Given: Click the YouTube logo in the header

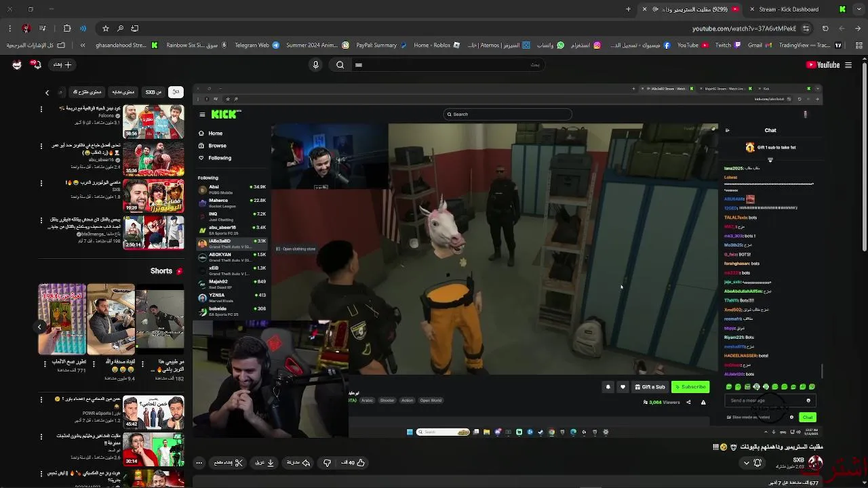Looking at the screenshot, I should pyautogui.click(x=823, y=65).
